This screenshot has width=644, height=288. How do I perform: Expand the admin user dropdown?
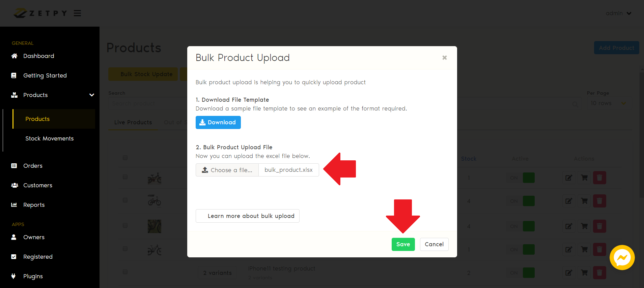click(618, 13)
